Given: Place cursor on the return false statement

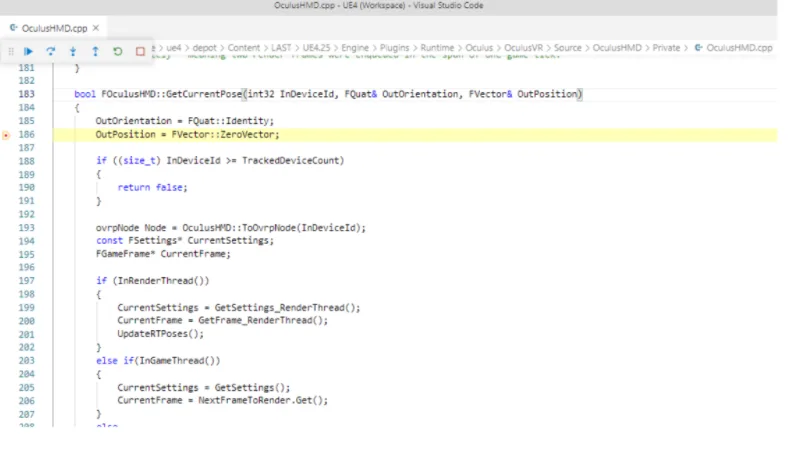Looking at the screenshot, I should click(x=152, y=187).
